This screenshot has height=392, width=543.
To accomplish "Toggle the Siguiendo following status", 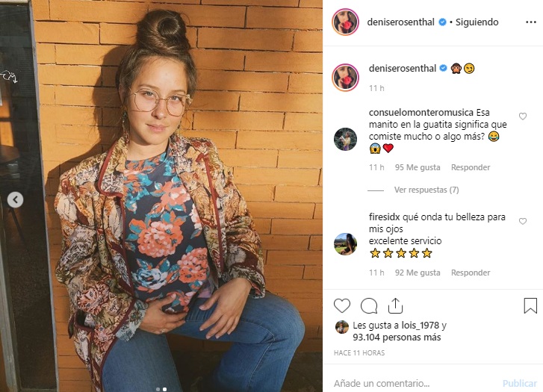I will (x=477, y=22).
